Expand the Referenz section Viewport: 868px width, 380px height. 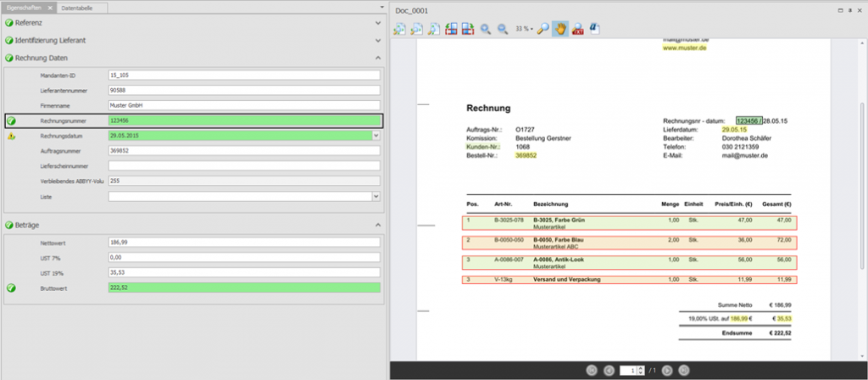pyautogui.click(x=378, y=23)
